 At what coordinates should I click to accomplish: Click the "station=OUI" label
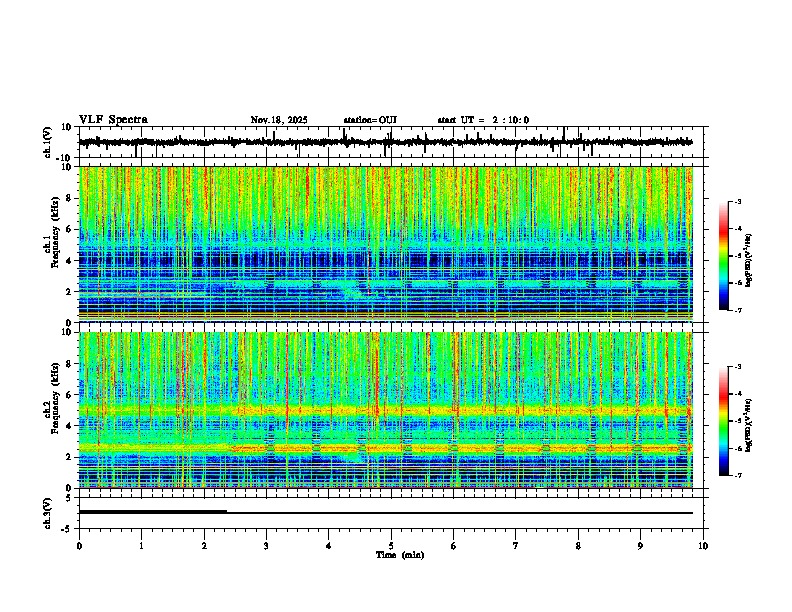pos(370,120)
